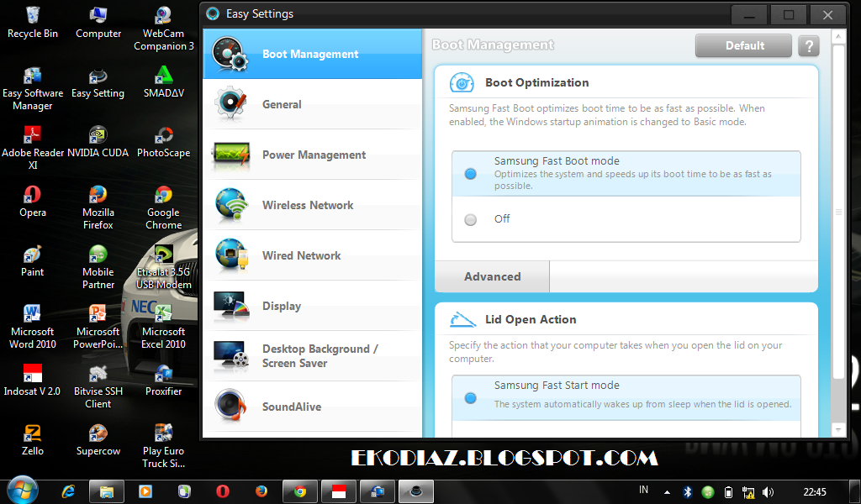Image resolution: width=861 pixels, height=504 pixels.
Task: Show hidden tray icons arrow
Action: coord(667,492)
